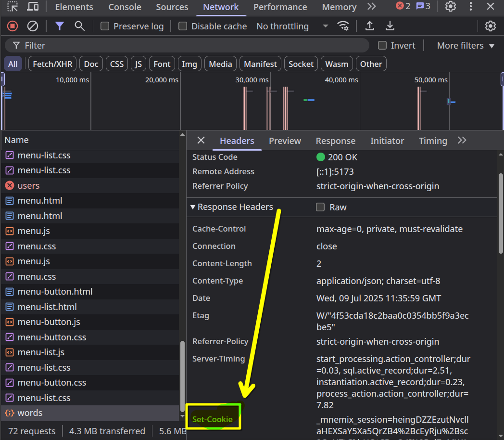Toggle Raw view for response headers

coord(320,207)
